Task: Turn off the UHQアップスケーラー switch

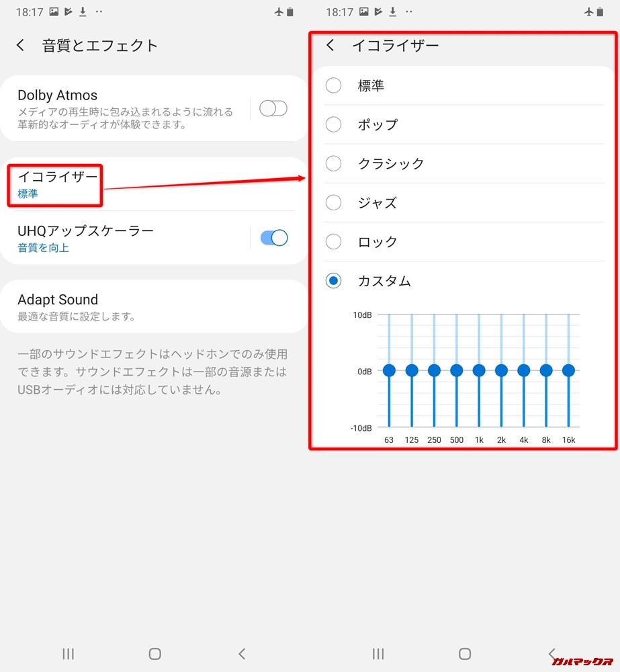Action: click(273, 237)
